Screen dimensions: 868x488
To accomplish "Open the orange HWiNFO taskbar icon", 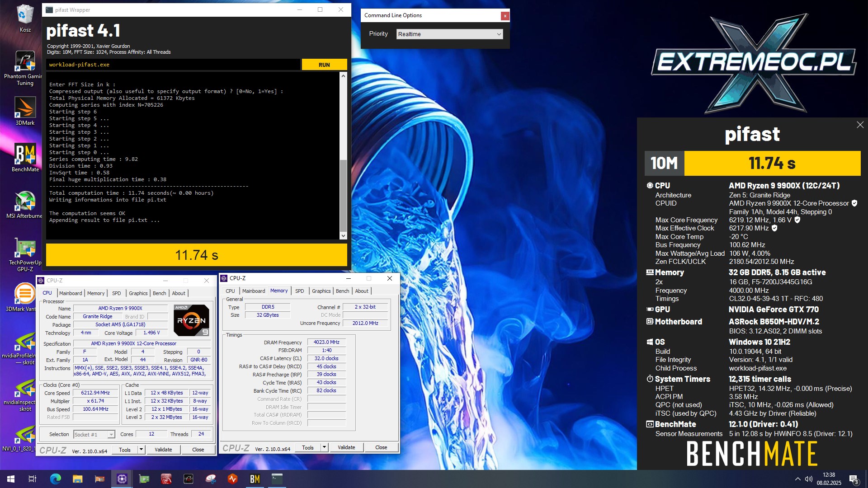I will coord(233,479).
